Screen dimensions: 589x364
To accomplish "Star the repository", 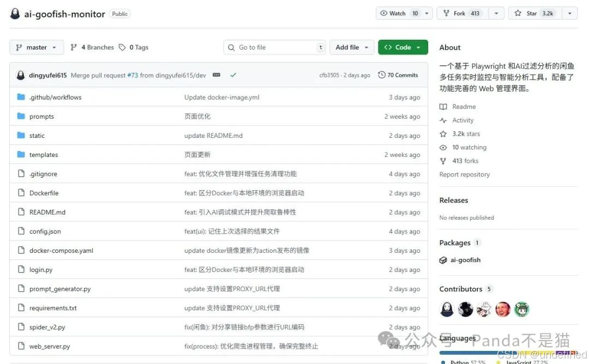I will point(536,14).
